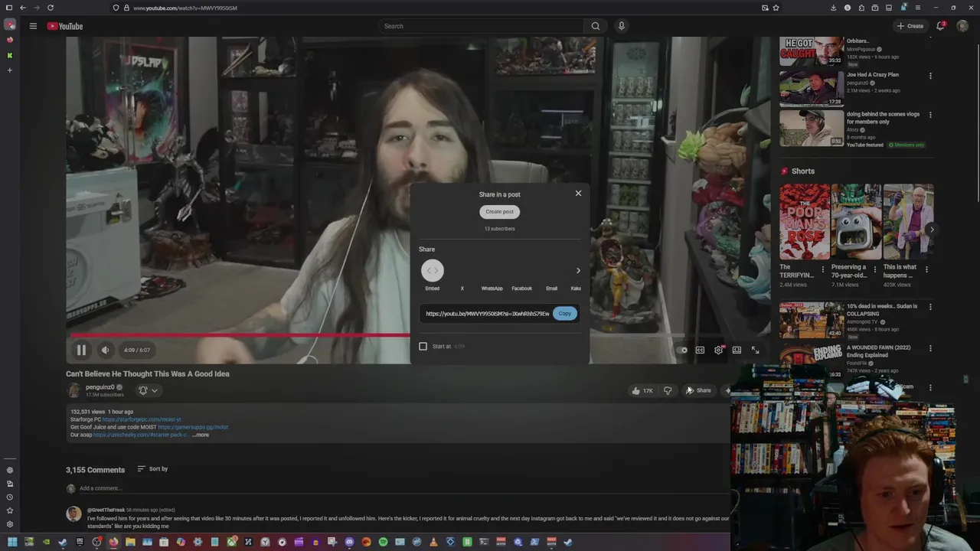Pause the video playback
Image resolution: width=980 pixels, height=551 pixels.
click(x=81, y=350)
